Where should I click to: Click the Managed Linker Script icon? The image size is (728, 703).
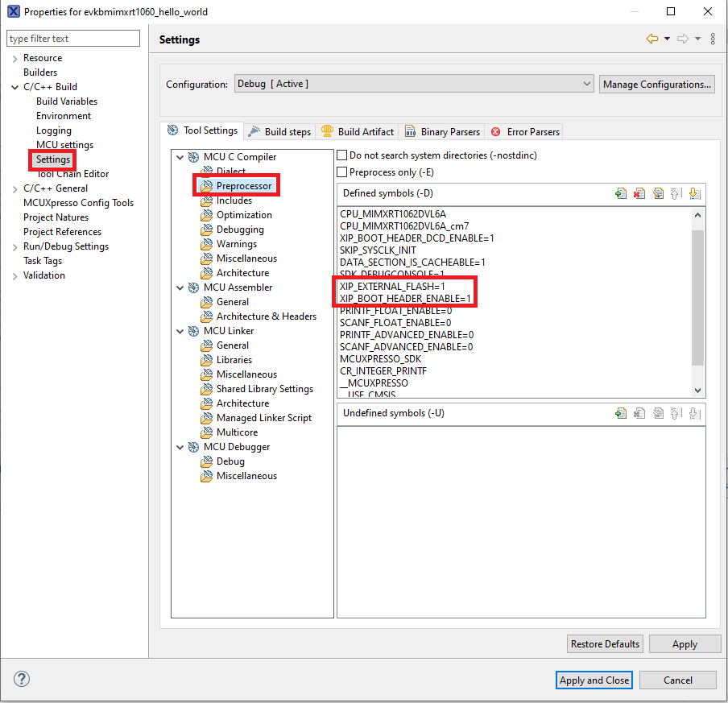pos(207,418)
